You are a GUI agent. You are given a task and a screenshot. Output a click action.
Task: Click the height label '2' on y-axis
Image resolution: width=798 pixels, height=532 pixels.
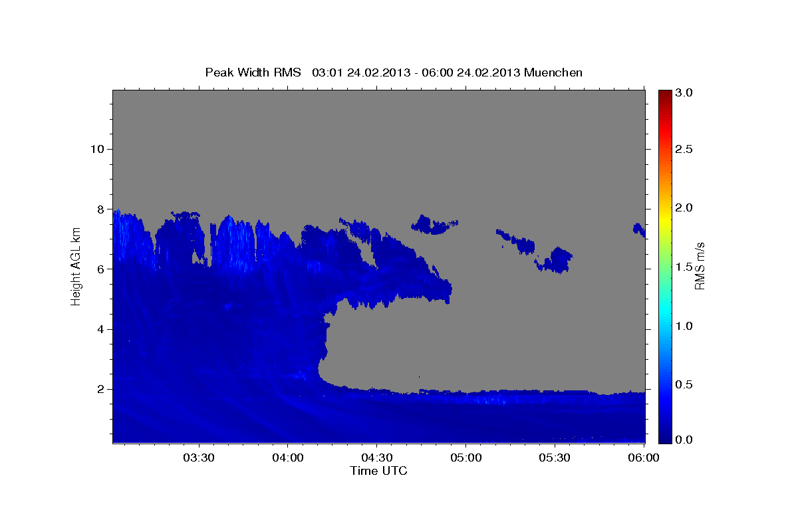(x=101, y=389)
